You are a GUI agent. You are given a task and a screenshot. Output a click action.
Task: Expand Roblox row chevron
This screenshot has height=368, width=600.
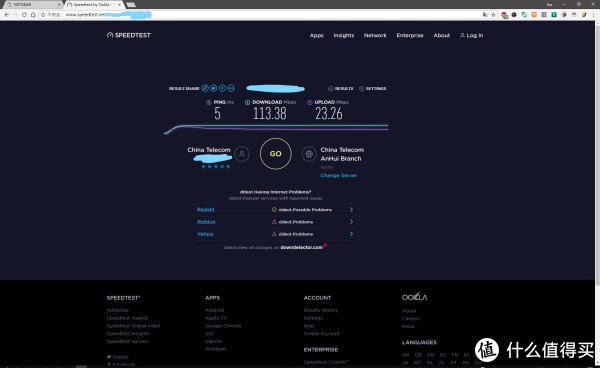(351, 222)
